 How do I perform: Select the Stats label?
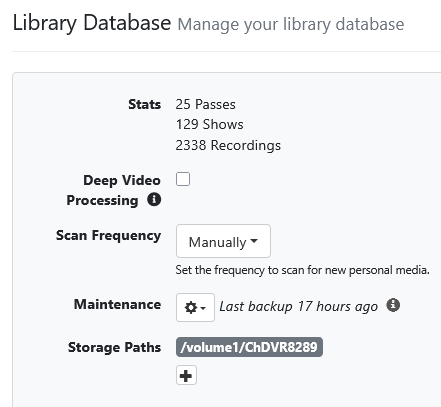click(x=144, y=104)
